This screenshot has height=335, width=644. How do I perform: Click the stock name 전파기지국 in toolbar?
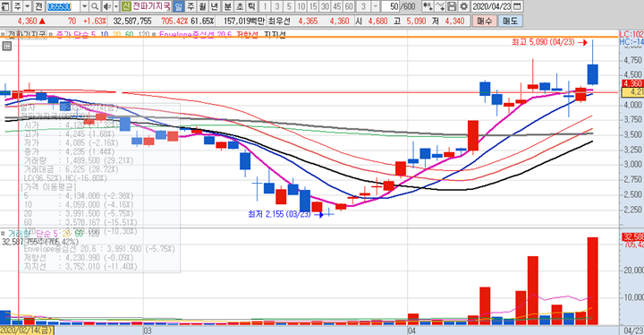151,6
